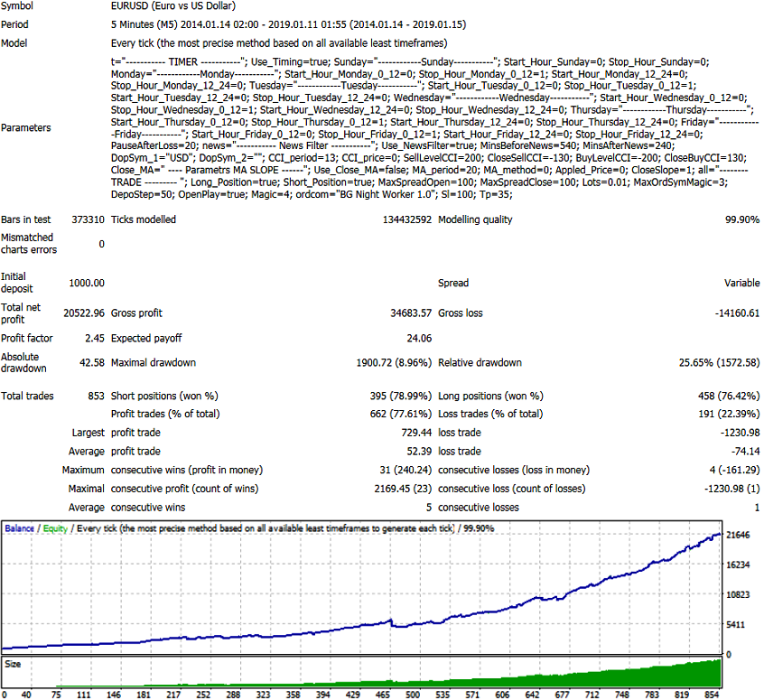The width and height of the screenshot is (764, 700).
Task: Click the chart y-axis label 10823
Action: click(x=738, y=594)
